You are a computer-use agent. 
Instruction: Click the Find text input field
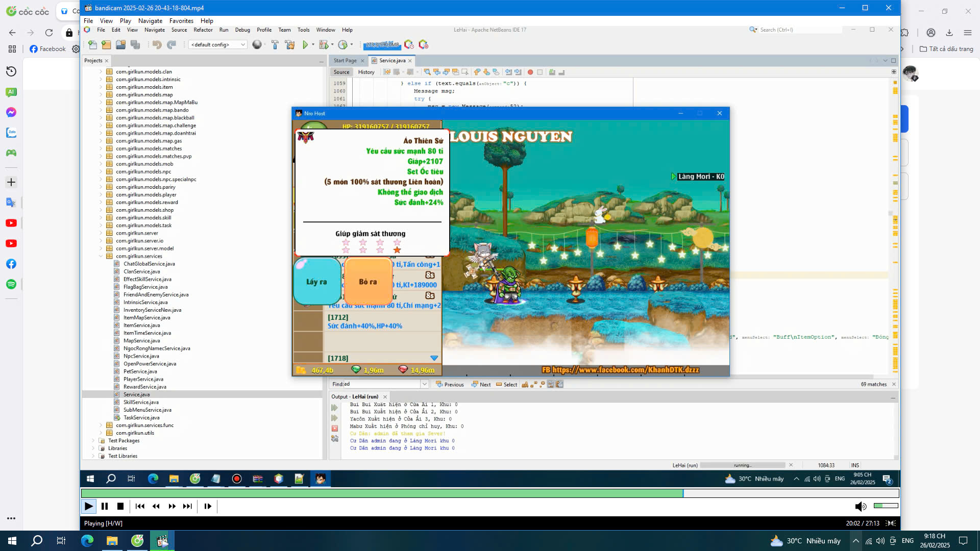(382, 384)
